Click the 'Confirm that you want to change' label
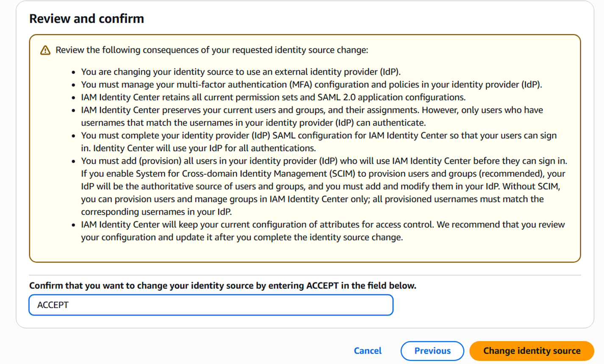604x364 pixels. [222, 286]
